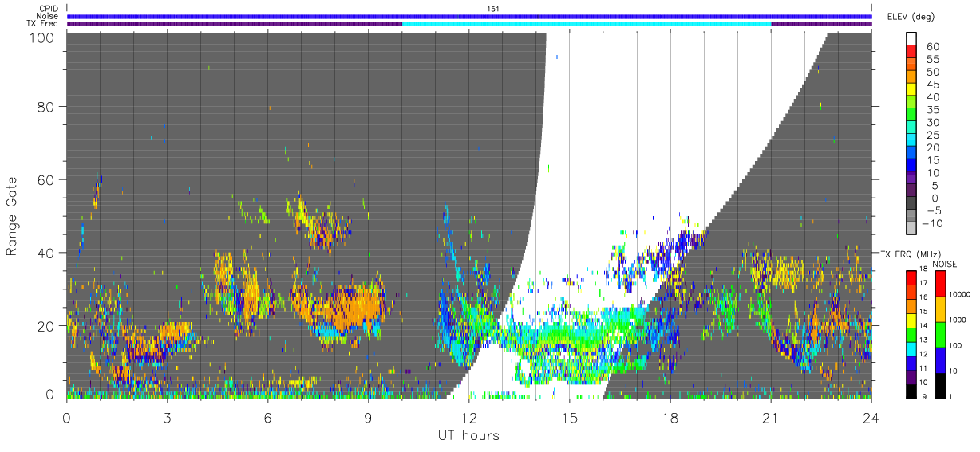Click the 1000 label on noise colorbar

pyautogui.click(x=958, y=320)
